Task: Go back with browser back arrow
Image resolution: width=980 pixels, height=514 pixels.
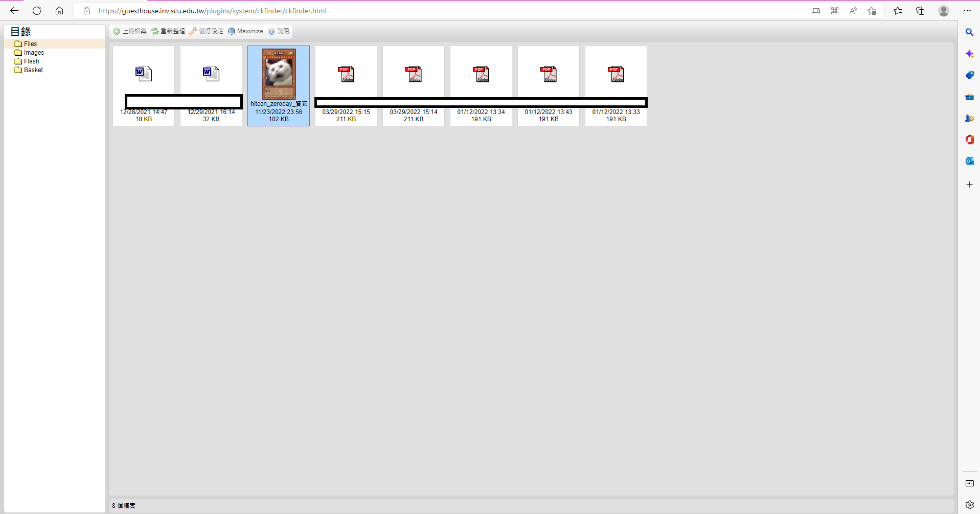Action: click(14, 11)
